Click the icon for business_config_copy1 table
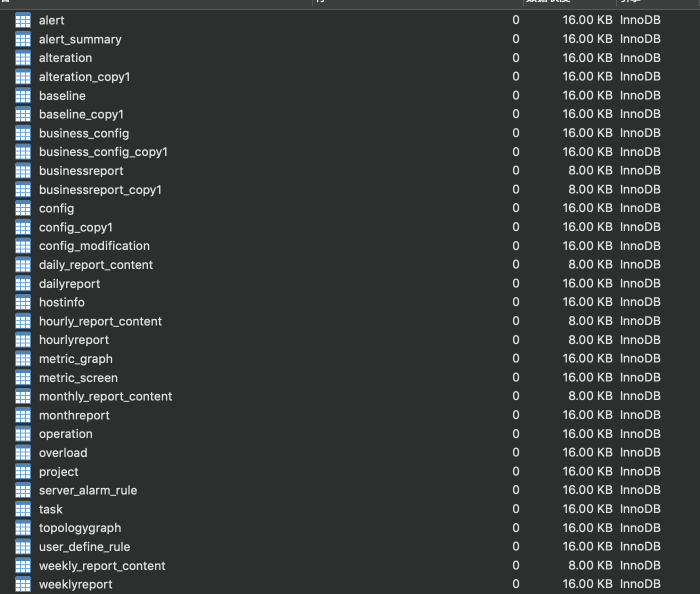Image resolution: width=700 pixels, height=594 pixels. click(x=23, y=152)
